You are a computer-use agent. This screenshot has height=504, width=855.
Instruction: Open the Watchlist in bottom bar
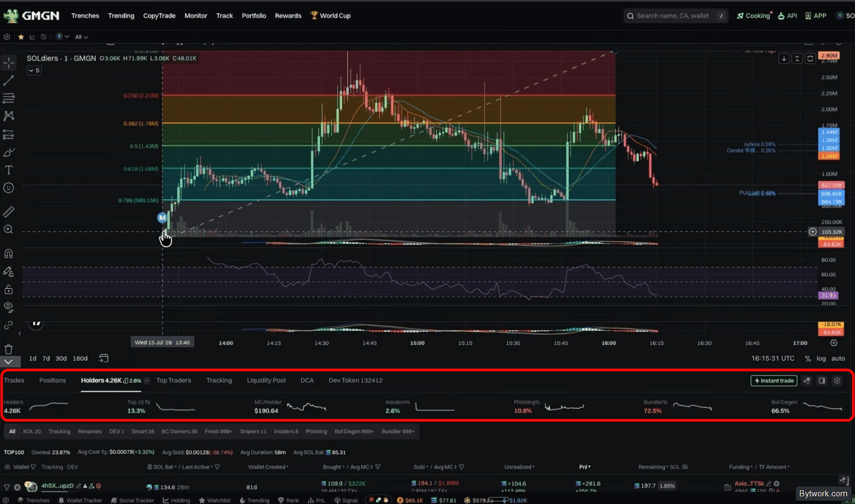point(214,500)
